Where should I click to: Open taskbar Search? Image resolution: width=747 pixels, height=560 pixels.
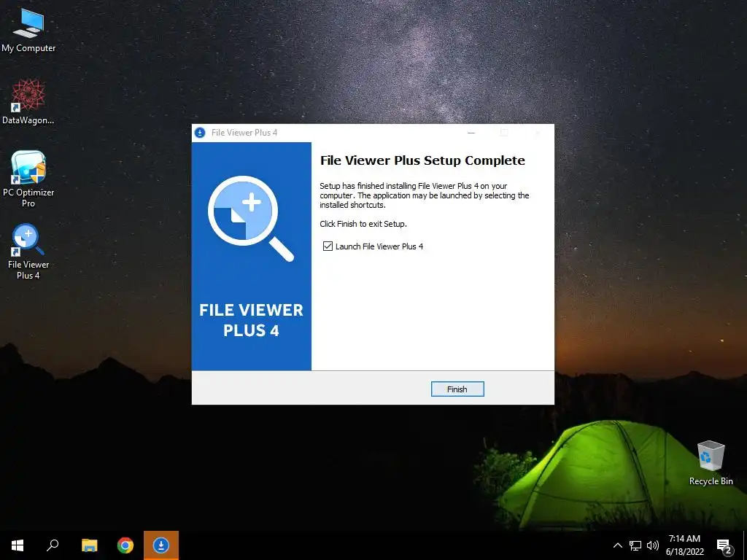53,545
